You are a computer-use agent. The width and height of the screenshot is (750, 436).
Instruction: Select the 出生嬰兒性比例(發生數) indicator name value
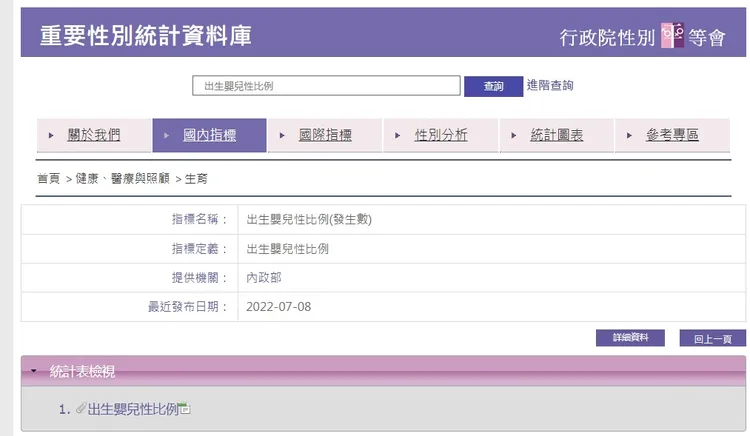pos(309,219)
